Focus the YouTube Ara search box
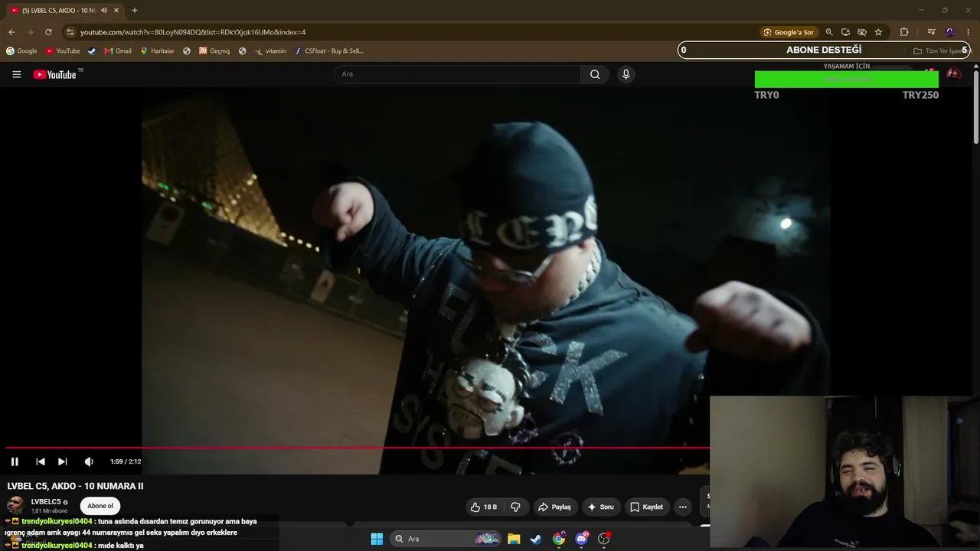 click(457, 74)
